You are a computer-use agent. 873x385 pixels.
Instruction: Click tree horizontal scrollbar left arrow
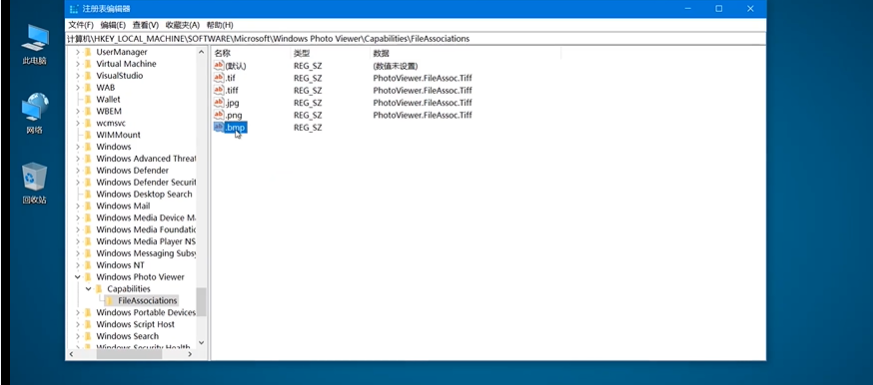click(71, 354)
